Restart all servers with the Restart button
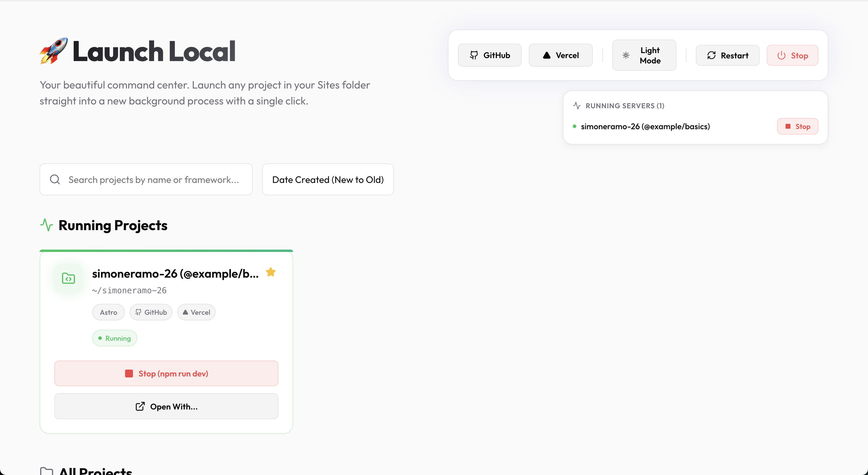 point(727,55)
